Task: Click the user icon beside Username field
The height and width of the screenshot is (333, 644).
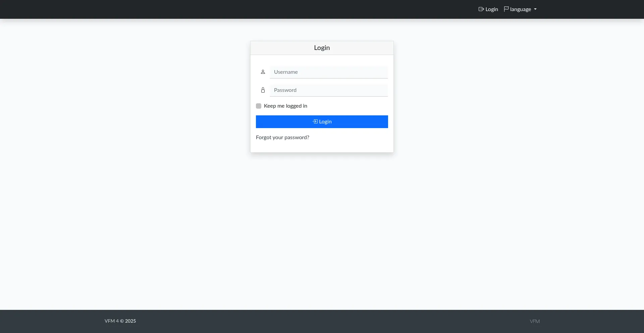Action: pyautogui.click(x=263, y=72)
